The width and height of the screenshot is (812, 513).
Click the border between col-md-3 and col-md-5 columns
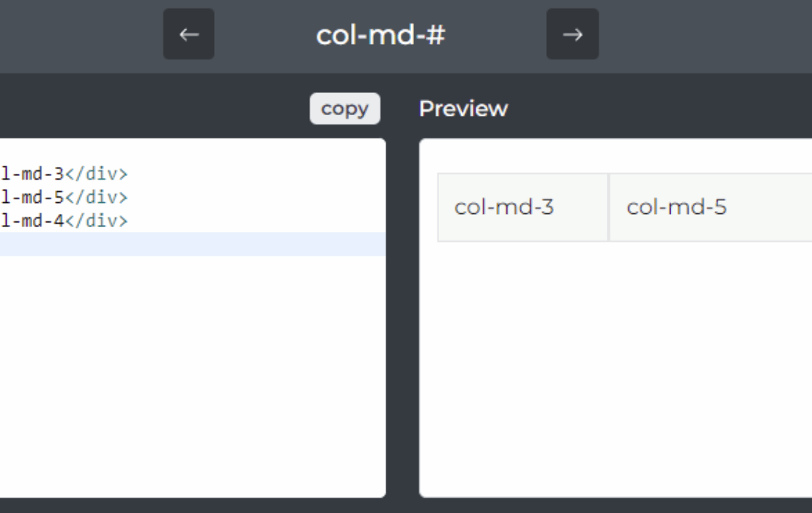[x=608, y=208]
